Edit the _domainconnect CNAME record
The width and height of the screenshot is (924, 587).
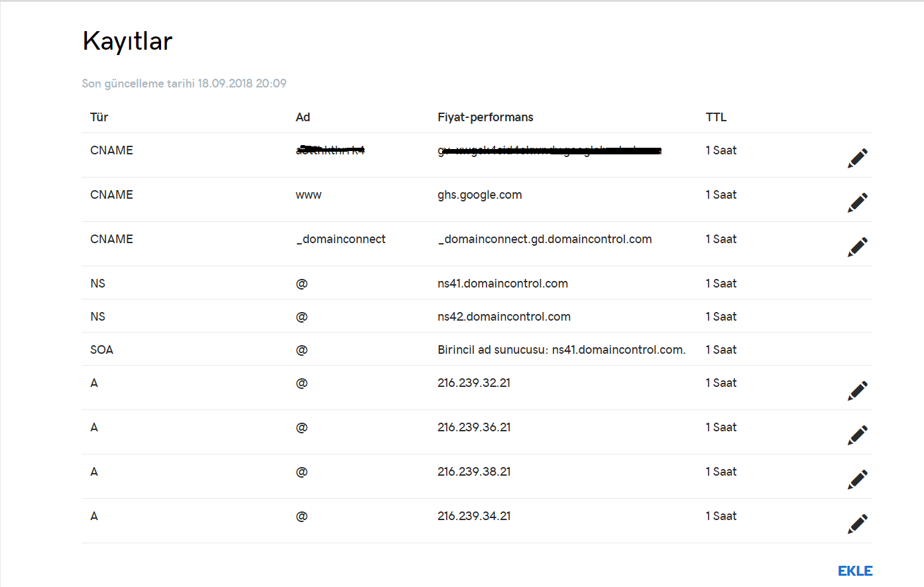[857, 247]
